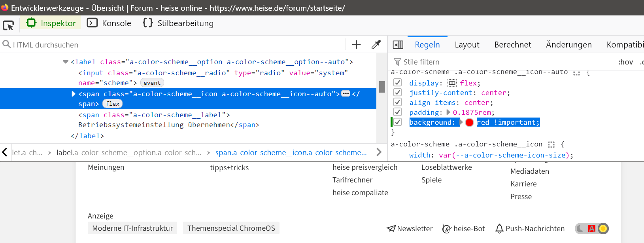
Task: Disable the background red declaration checkbox
Action: click(398, 122)
